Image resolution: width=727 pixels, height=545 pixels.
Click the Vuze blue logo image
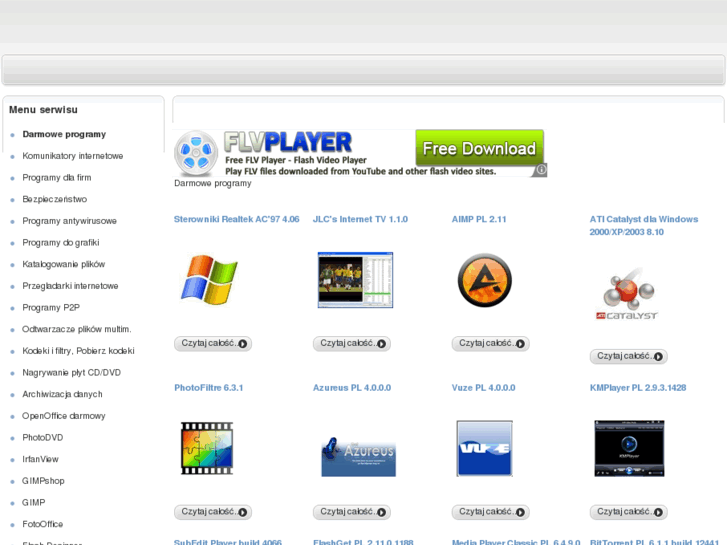tap(485, 448)
